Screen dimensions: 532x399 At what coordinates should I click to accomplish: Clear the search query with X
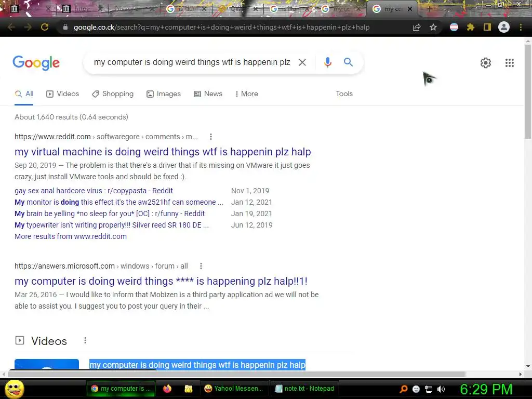pos(302,62)
